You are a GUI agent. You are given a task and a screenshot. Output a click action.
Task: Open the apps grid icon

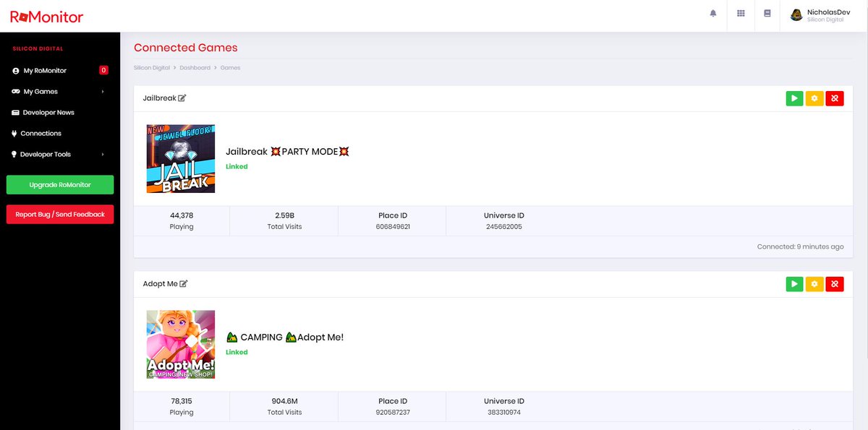tap(741, 13)
